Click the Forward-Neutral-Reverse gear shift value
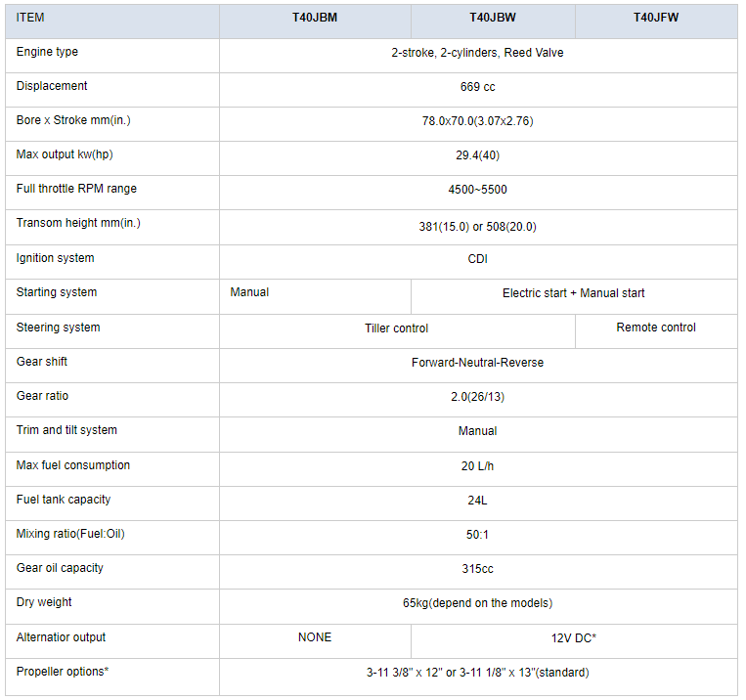Viewport: 746px width, 700px height. (x=478, y=363)
